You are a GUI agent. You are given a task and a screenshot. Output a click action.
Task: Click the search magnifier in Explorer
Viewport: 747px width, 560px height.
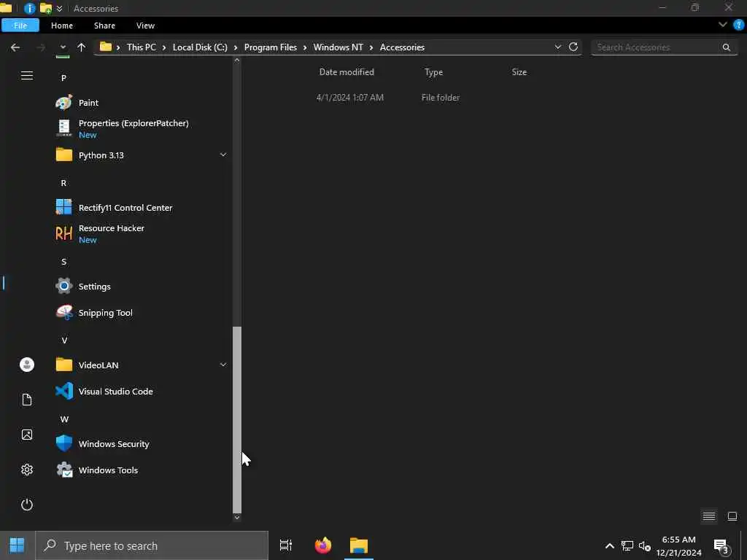pos(726,47)
